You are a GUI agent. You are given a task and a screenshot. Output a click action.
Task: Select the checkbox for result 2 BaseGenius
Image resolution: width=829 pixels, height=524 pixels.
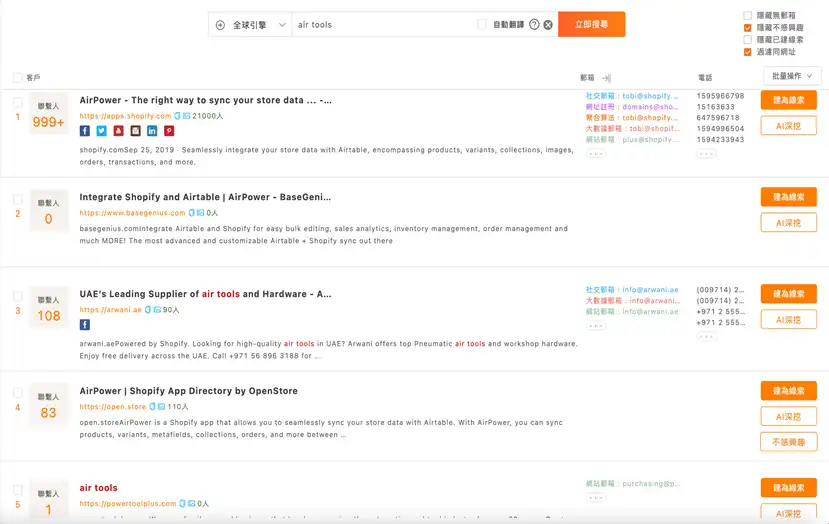(x=17, y=199)
